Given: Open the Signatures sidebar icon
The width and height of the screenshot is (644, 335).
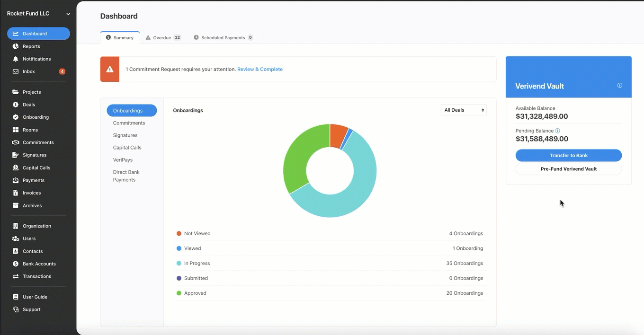Looking at the screenshot, I should tap(16, 155).
